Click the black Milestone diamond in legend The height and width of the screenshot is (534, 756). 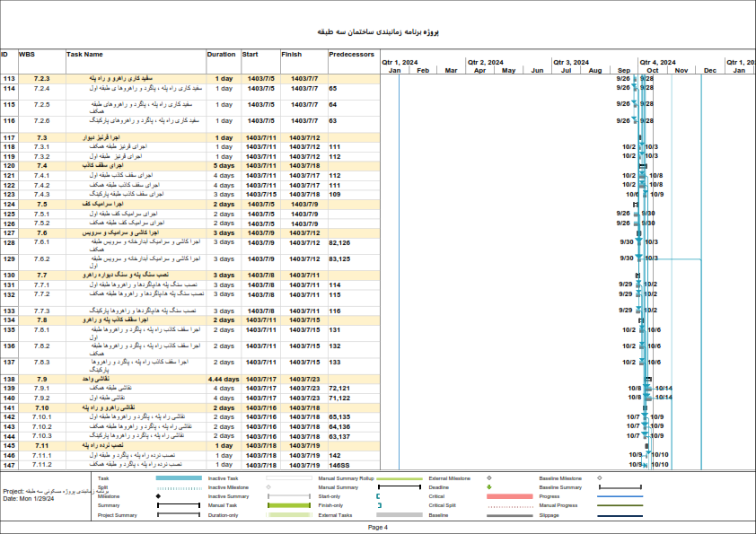pyautogui.click(x=160, y=496)
